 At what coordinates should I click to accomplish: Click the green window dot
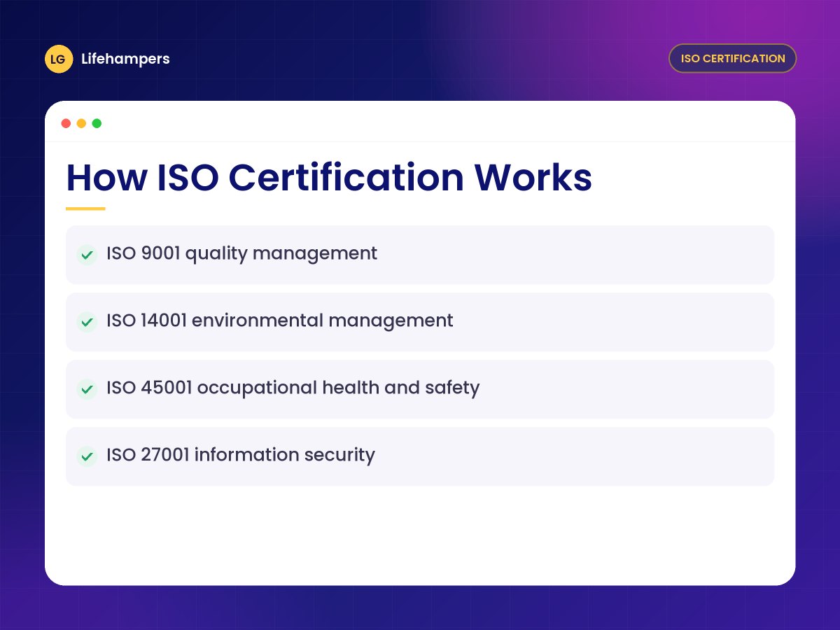click(x=97, y=123)
